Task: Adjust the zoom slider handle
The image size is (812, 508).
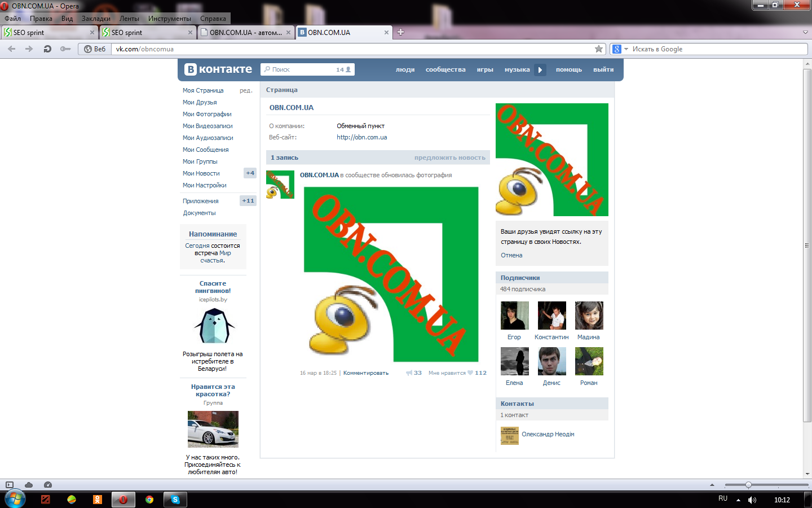Action: coord(748,485)
